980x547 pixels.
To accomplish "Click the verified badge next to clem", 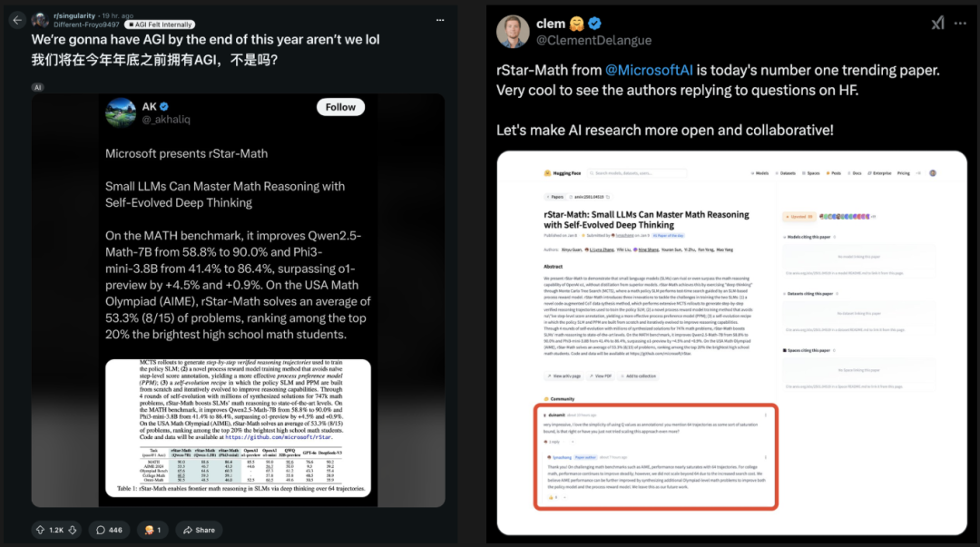I will pyautogui.click(x=595, y=24).
